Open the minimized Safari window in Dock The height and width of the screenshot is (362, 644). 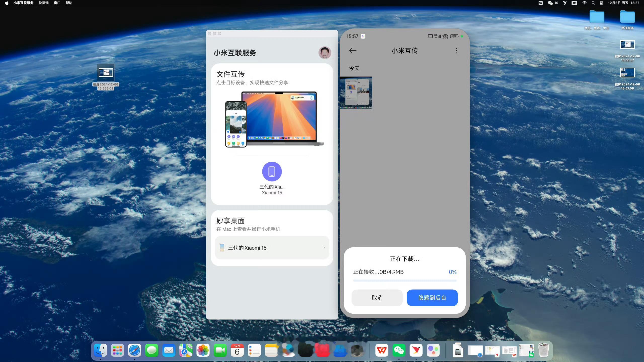click(475, 351)
